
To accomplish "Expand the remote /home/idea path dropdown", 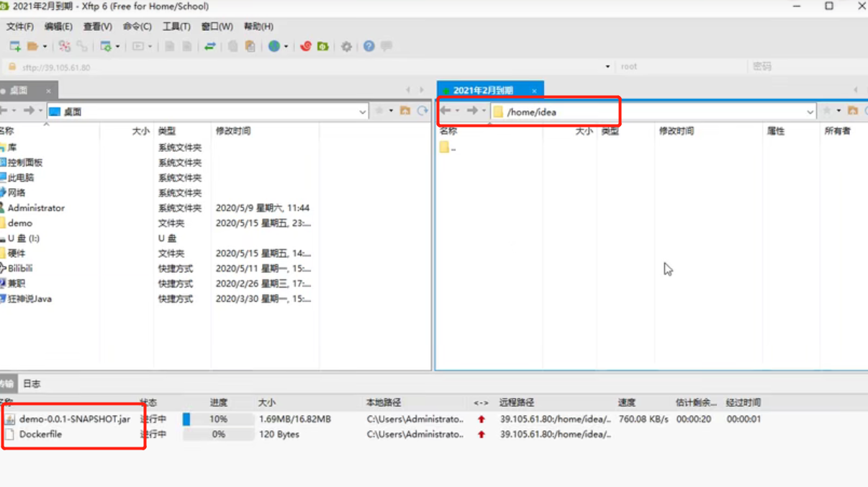I will pos(810,112).
